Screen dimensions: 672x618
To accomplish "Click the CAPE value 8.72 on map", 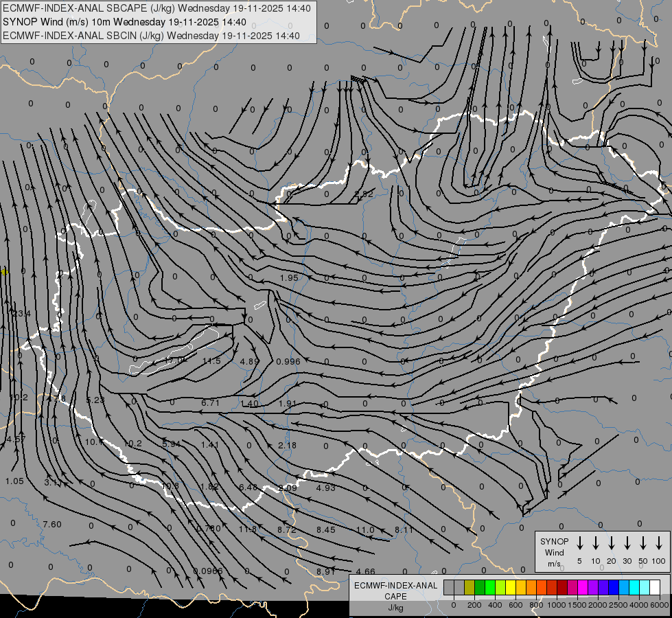I will [287, 529].
